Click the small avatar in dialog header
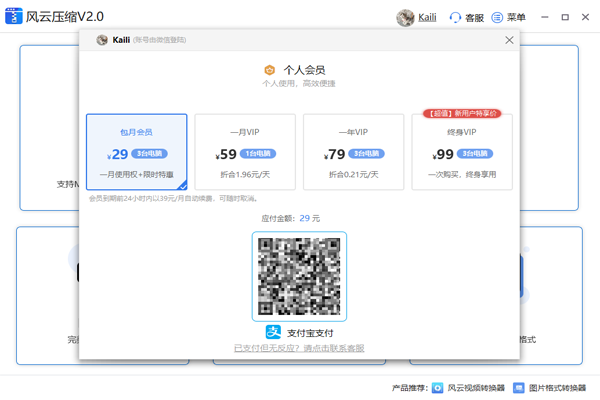This screenshot has width=600, height=400. pyautogui.click(x=102, y=40)
